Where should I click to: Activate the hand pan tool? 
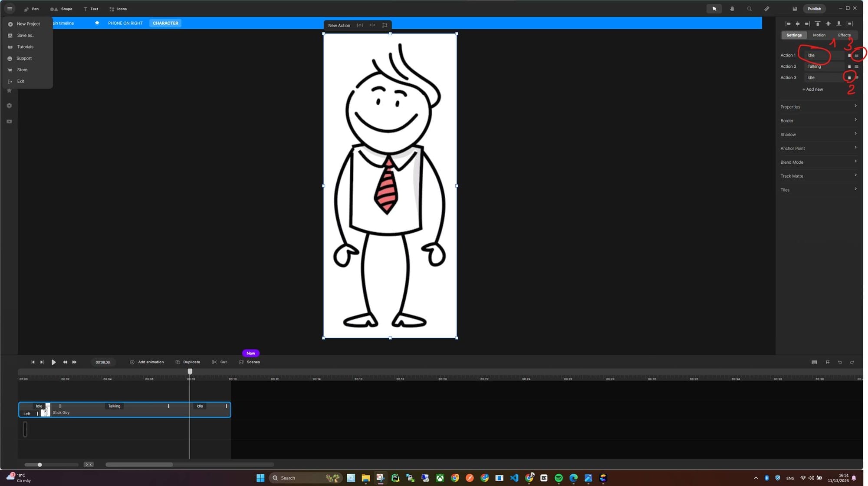[732, 9]
